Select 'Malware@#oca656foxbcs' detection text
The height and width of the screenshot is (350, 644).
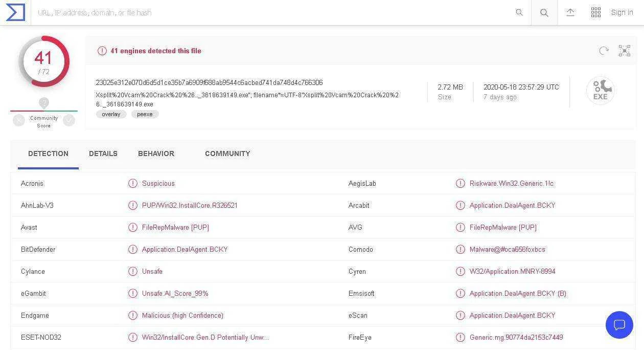tap(508, 249)
